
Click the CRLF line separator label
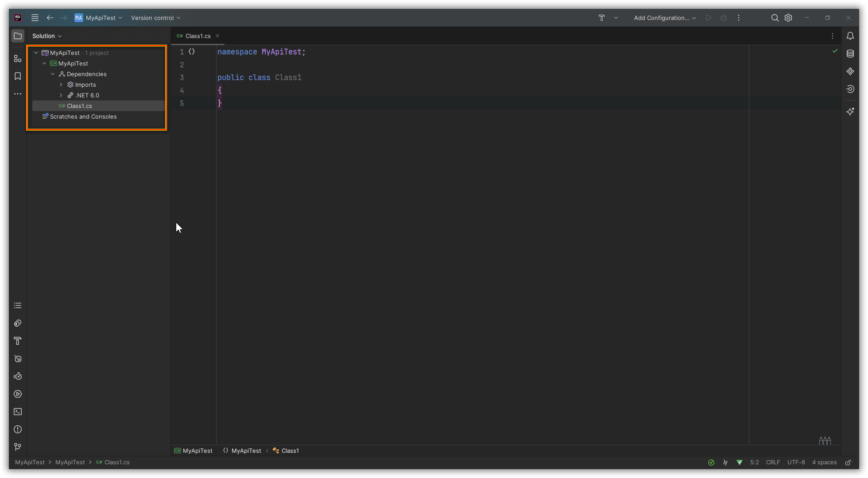click(773, 462)
